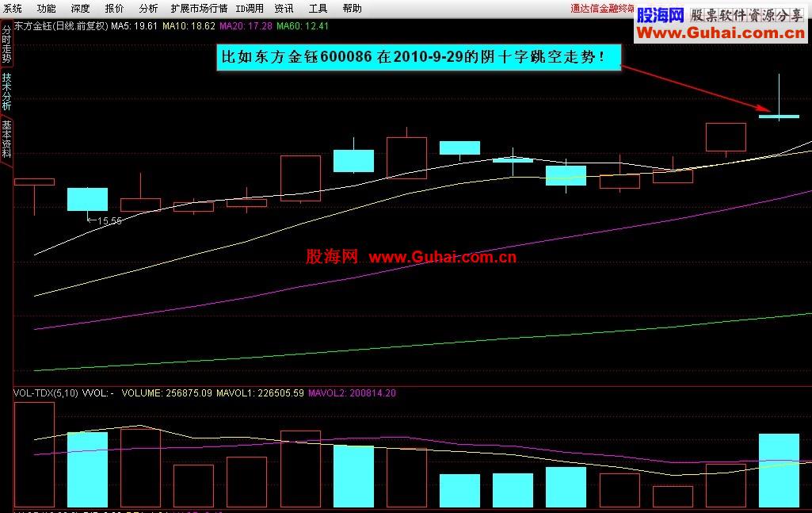Click the 15.55 low price label
Image resolution: width=812 pixels, height=513 pixels.
[x=109, y=220]
